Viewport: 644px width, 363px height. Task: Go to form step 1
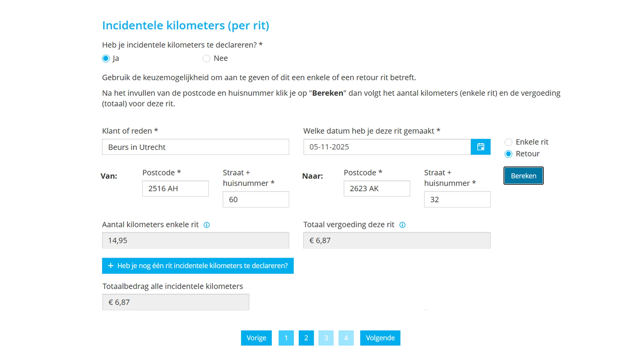[286, 338]
